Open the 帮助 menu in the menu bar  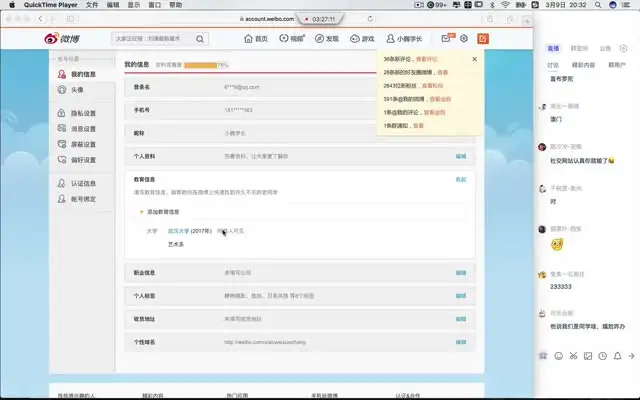coord(176,5)
